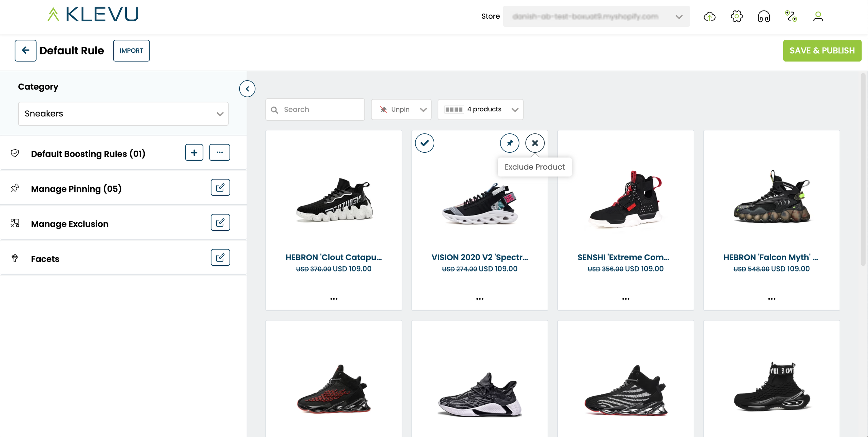Open Manage Exclusion edit icon
868x437 pixels.
[x=220, y=223]
